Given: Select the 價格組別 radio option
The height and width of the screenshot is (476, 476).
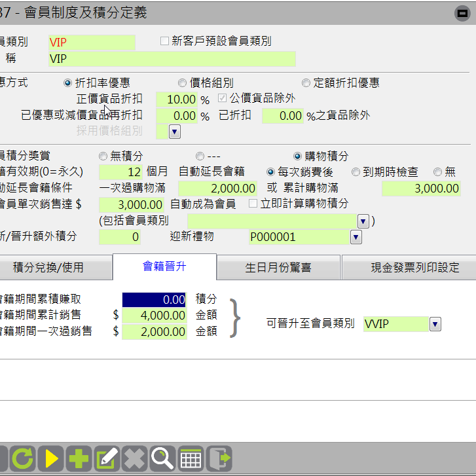Looking at the screenshot, I should [182, 83].
